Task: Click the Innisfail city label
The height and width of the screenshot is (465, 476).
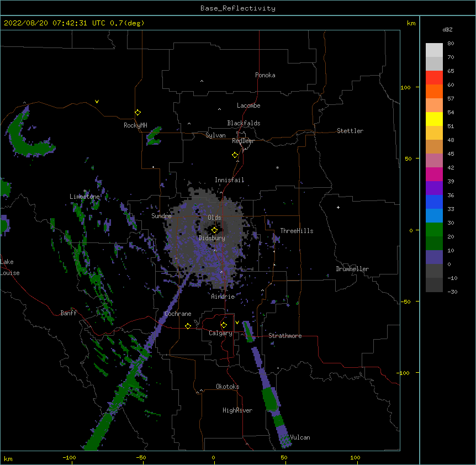Action: click(x=230, y=180)
